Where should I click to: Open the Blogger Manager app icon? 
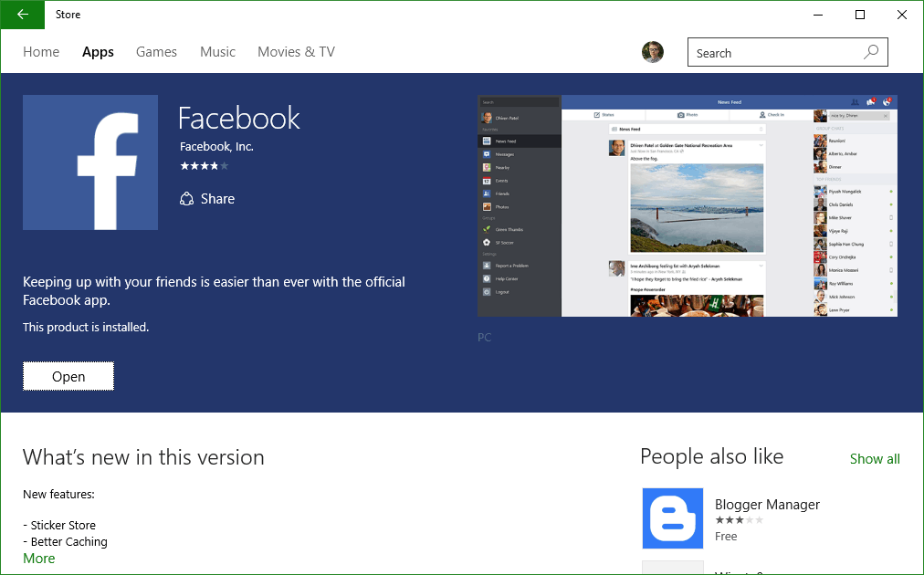pos(673,518)
